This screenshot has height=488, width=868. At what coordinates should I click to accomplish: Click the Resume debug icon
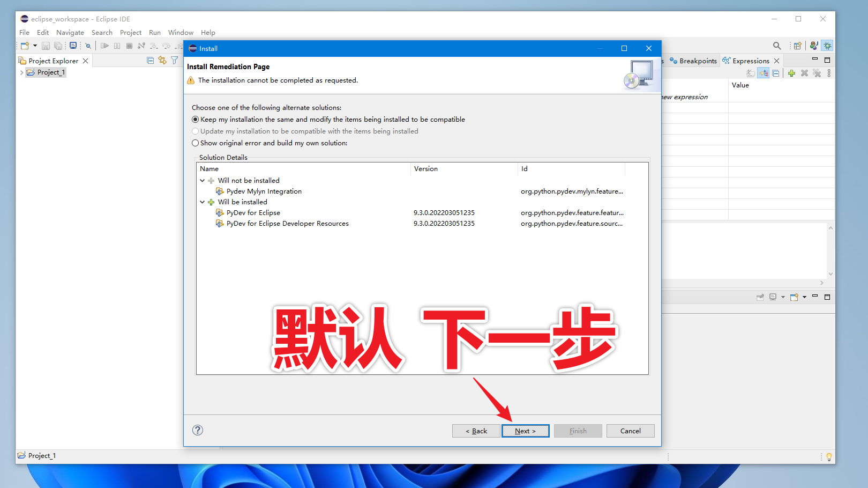click(x=104, y=46)
